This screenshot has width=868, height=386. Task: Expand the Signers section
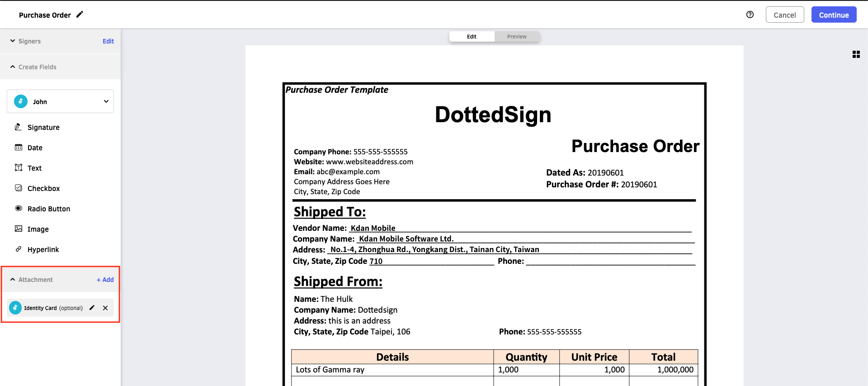[x=13, y=41]
